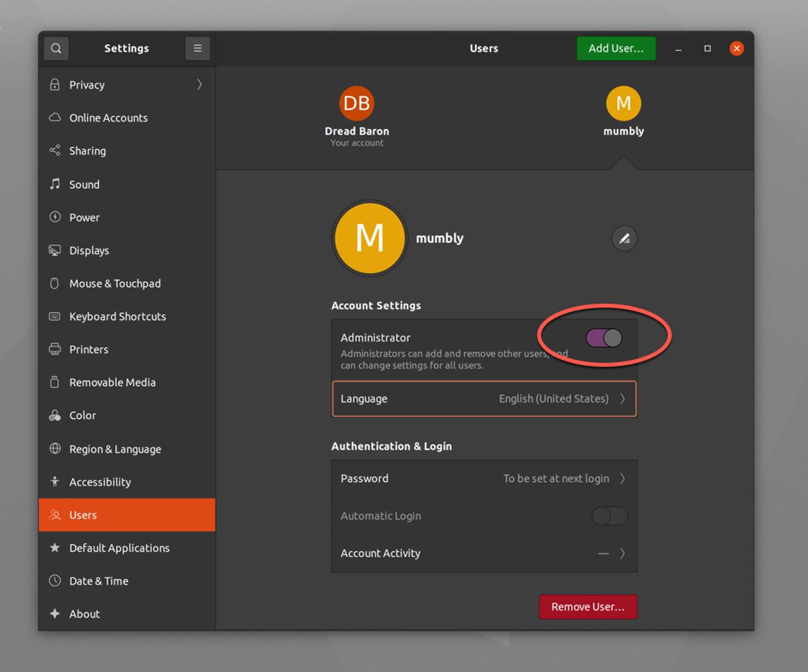Open the Password row to set password

click(x=484, y=478)
